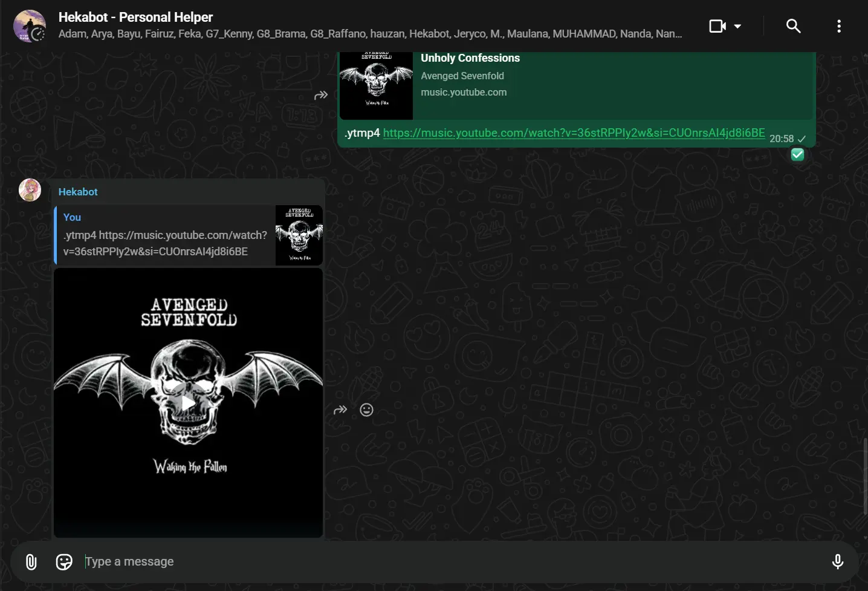Click the Avenged Sevenfold artist text in preview
Screen dimensions: 868x591
462,76
